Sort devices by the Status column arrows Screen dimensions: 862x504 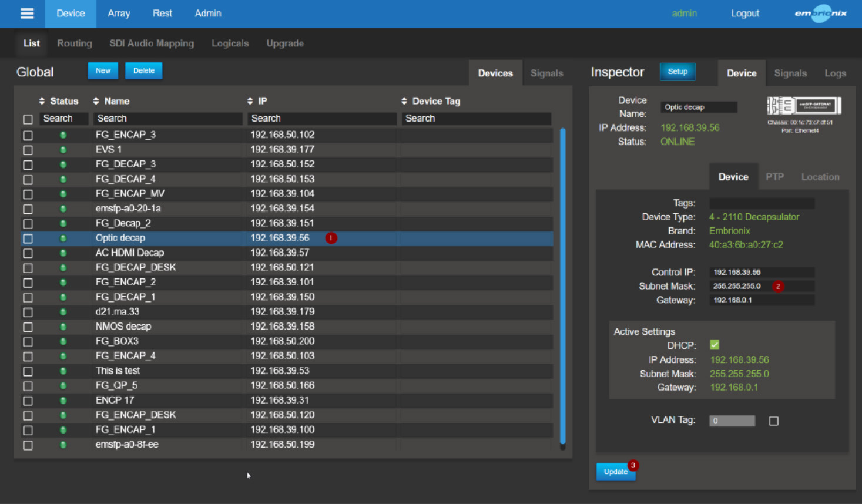tap(42, 101)
